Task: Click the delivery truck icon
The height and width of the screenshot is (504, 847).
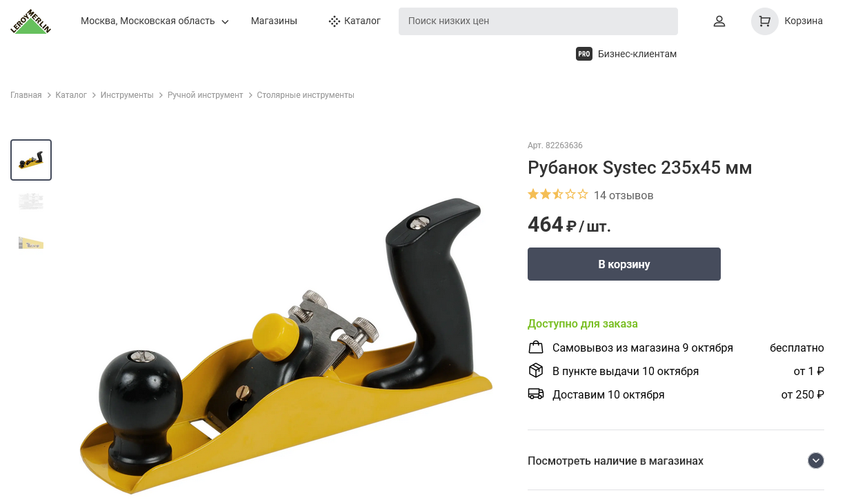Action: click(x=536, y=394)
